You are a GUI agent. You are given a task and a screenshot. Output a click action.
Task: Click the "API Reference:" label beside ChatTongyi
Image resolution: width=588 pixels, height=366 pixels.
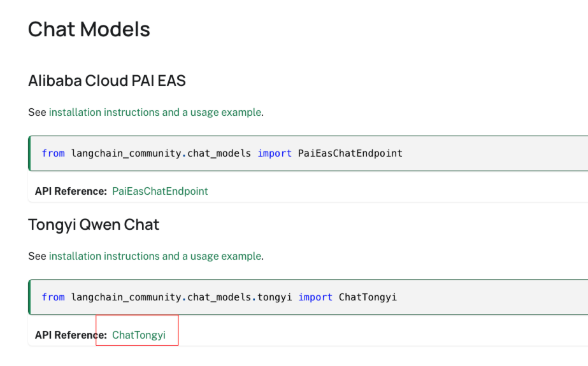coord(71,335)
